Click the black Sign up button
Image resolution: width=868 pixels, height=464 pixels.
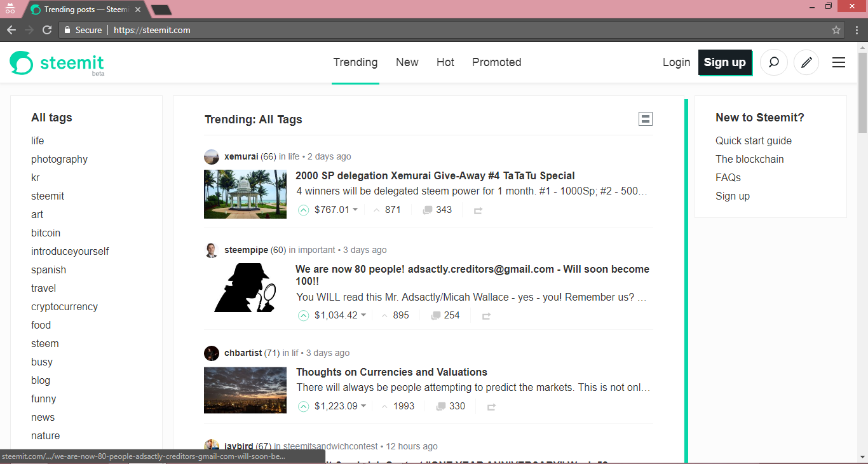[725, 62]
